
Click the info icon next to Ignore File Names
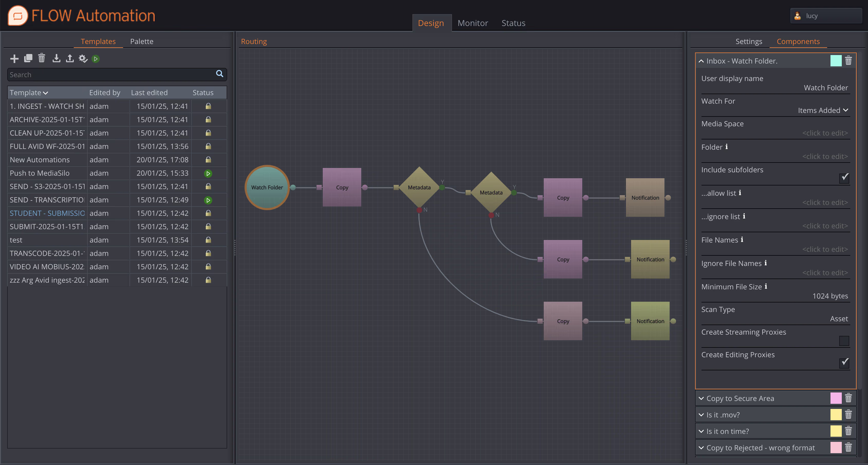765,263
